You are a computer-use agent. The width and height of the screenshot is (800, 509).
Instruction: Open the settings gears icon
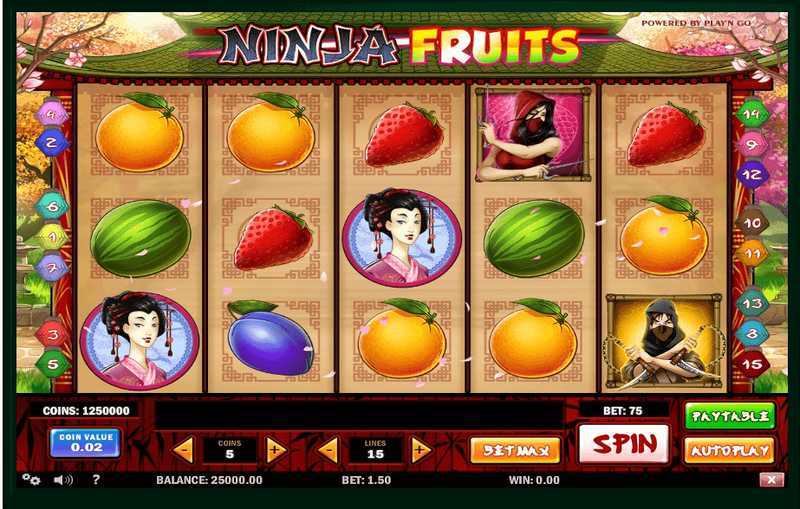pyautogui.click(x=31, y=479)
